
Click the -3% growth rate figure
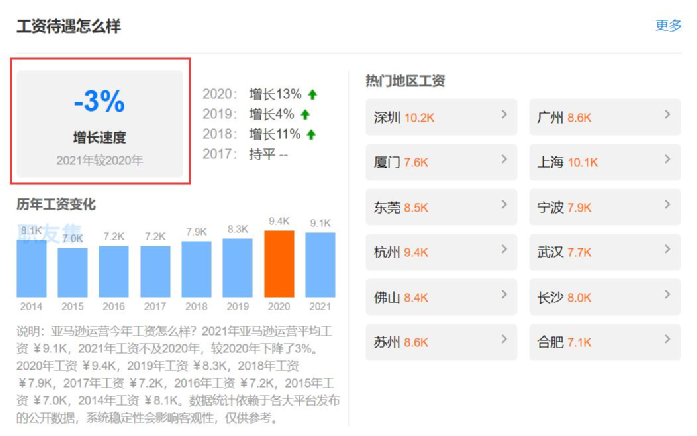[100, 101]
